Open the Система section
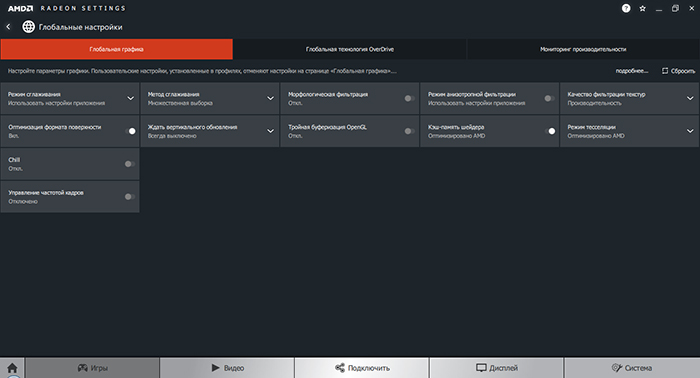The image size is (700, 378). [x=632, y=368]
